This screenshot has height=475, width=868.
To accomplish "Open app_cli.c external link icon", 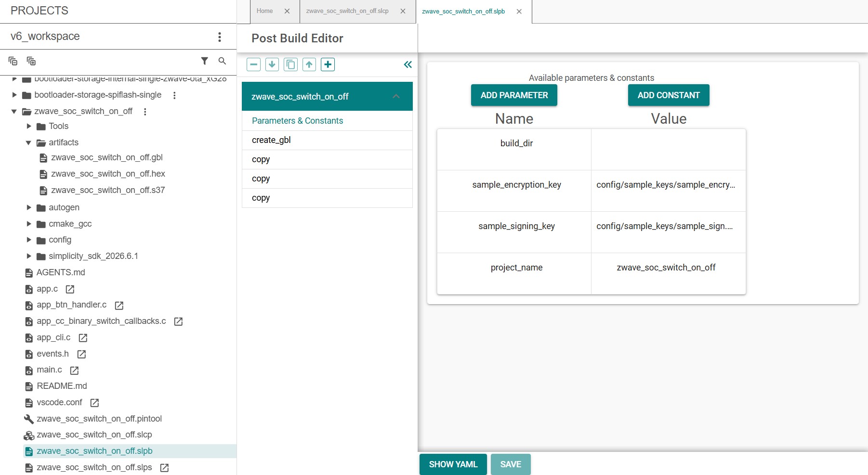I will coord(83,338).
